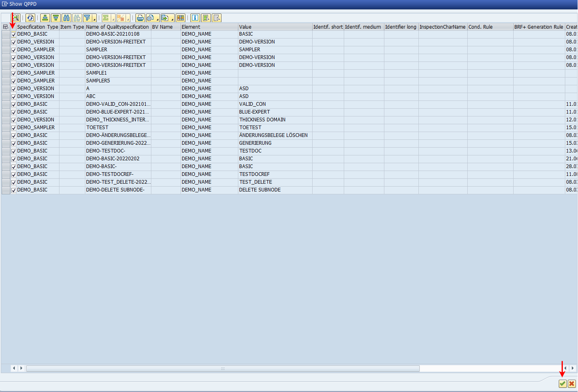
Task: Open the Export dropdown arrow
Action: click(172, 19)
